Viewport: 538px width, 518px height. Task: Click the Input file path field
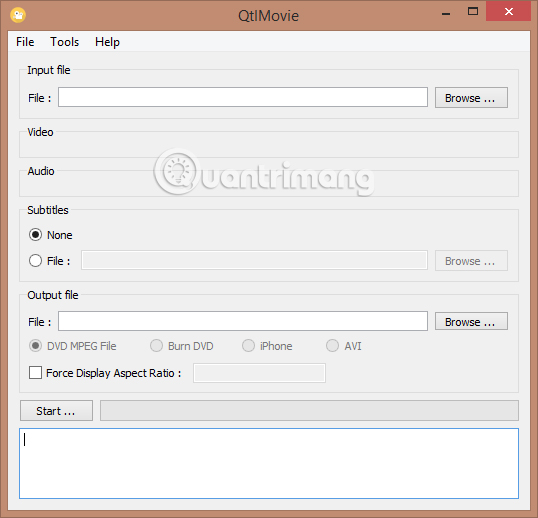(x=243, y=97)
